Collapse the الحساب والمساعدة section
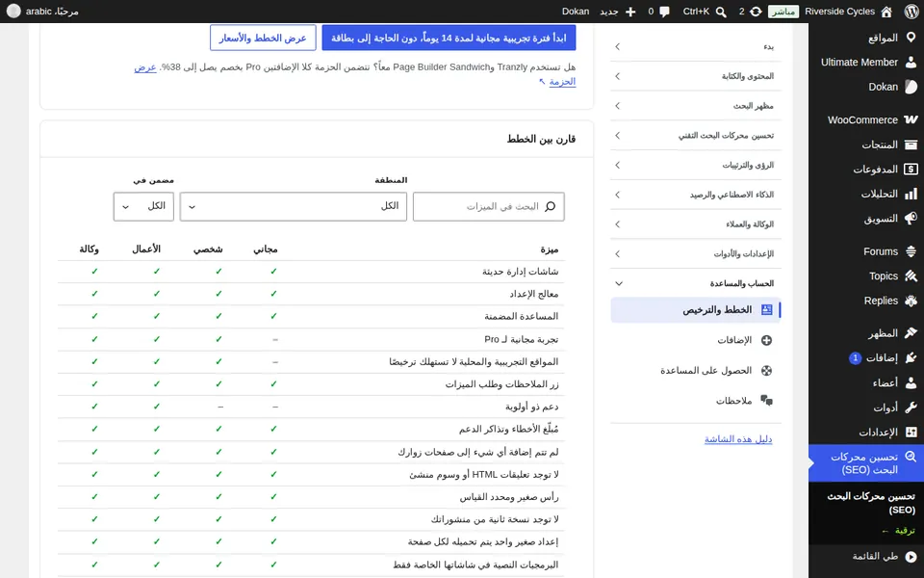Screen dimensions: 924x578 [x=696, y=283]
